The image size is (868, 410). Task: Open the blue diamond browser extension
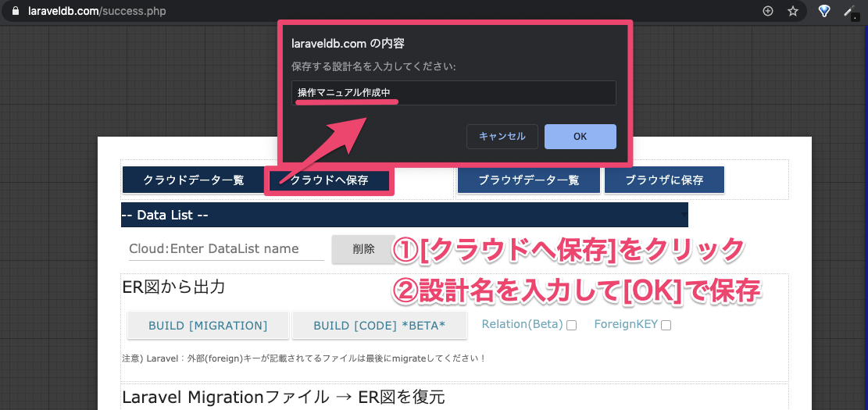click(824, 11)
